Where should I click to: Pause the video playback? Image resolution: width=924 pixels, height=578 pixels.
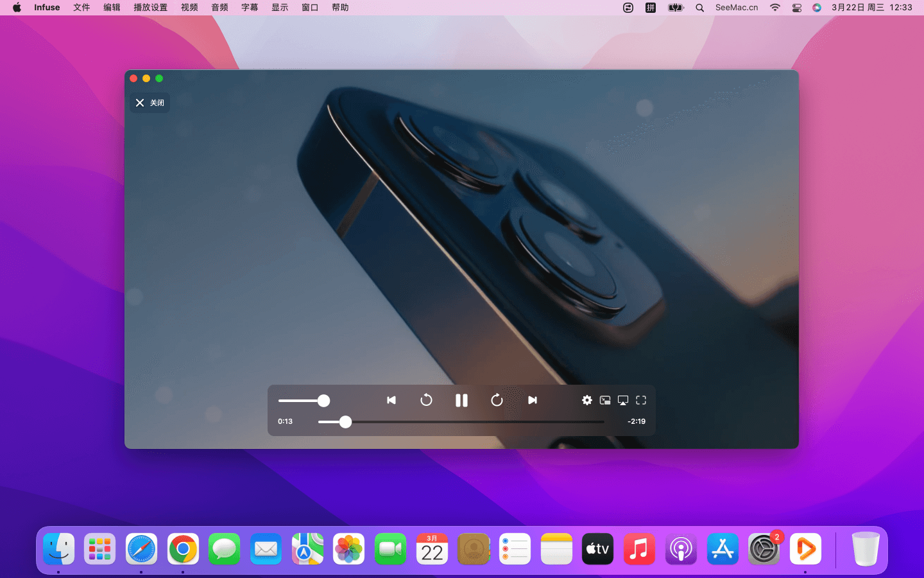(461, 400)
